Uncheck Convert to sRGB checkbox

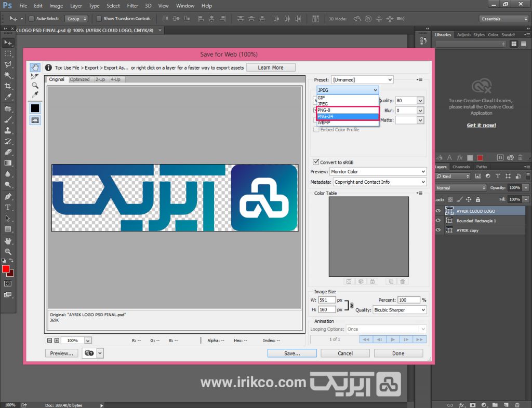point(316,162)
